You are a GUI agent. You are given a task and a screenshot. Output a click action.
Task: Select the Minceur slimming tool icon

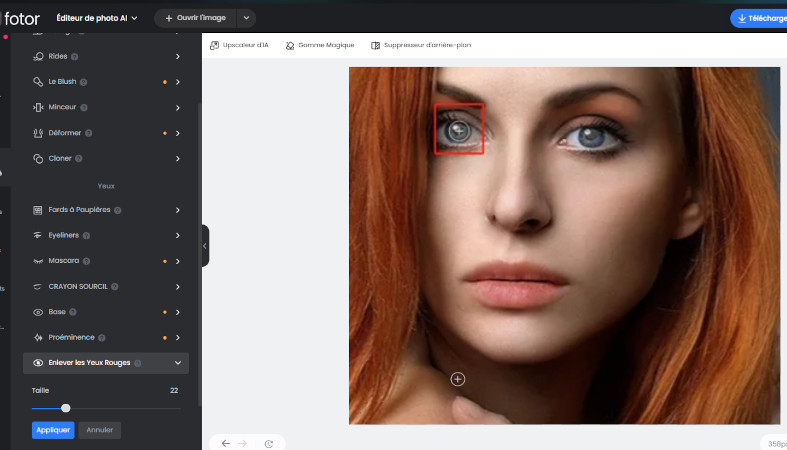click(38, 107)
